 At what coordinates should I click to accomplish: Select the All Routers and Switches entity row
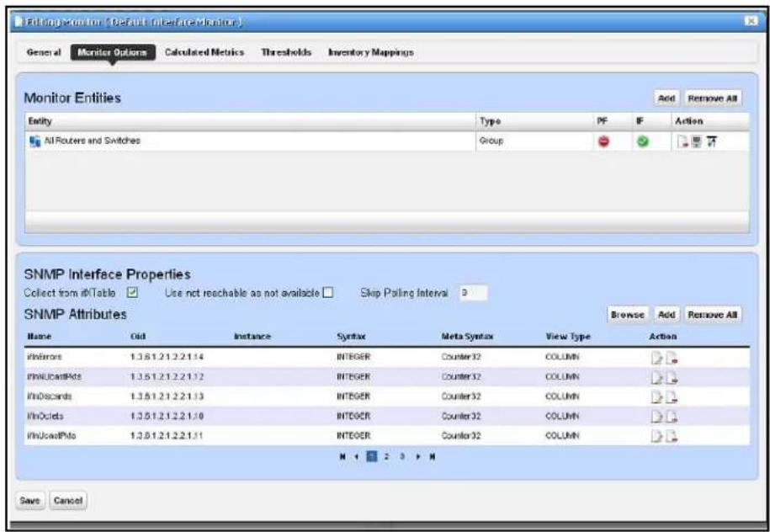tap(387, 141)
